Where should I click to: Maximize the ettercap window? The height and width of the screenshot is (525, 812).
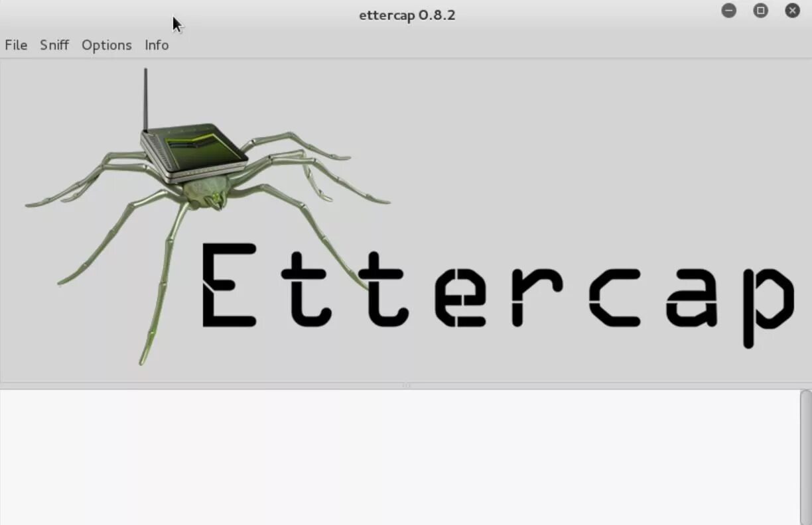(x=761, y=11)
